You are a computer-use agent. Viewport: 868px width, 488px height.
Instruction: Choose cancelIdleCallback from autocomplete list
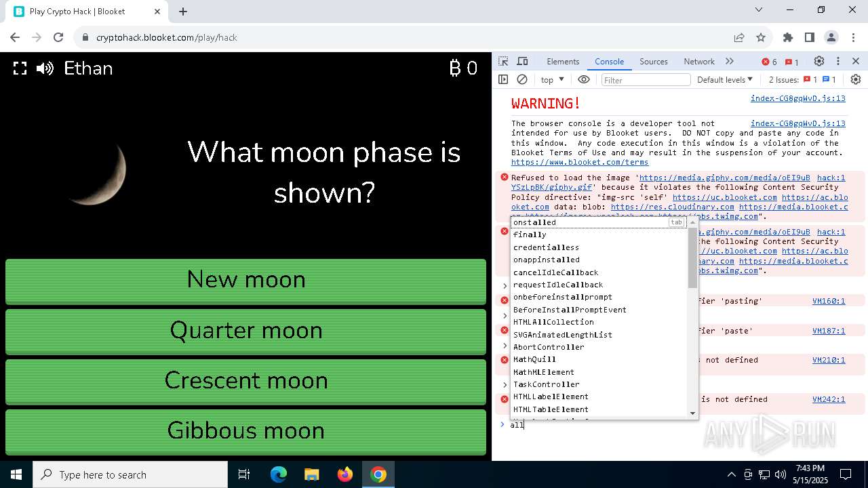pyautogui.click(x=599, y=272)
